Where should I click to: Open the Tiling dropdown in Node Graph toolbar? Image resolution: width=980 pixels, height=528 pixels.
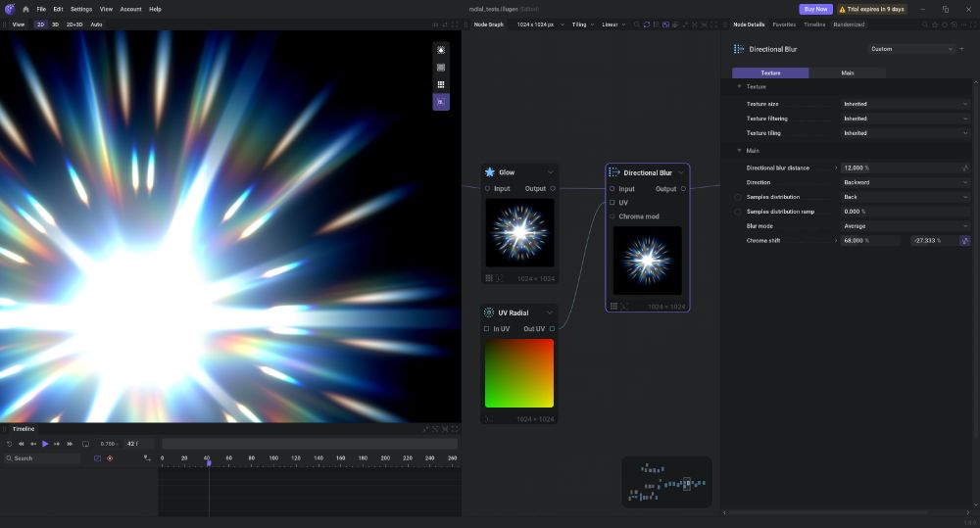point(583,25)
